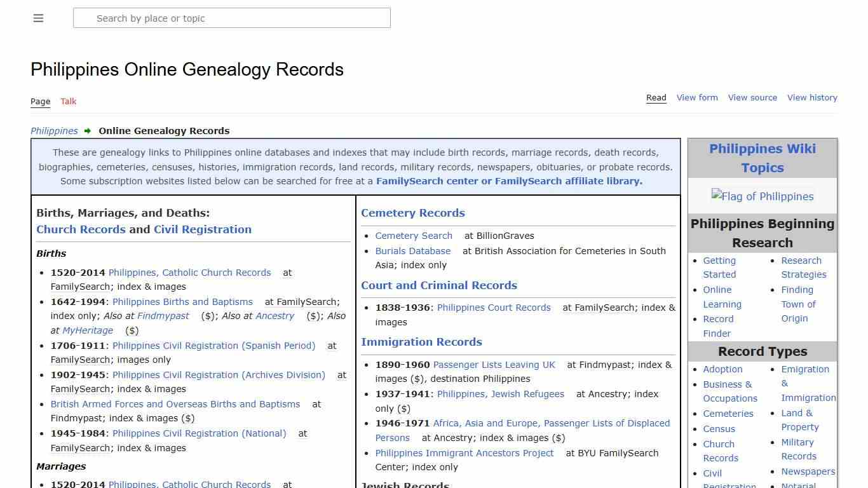Click the Philippines Immigrant Ancestors Project link

[464, 453]
